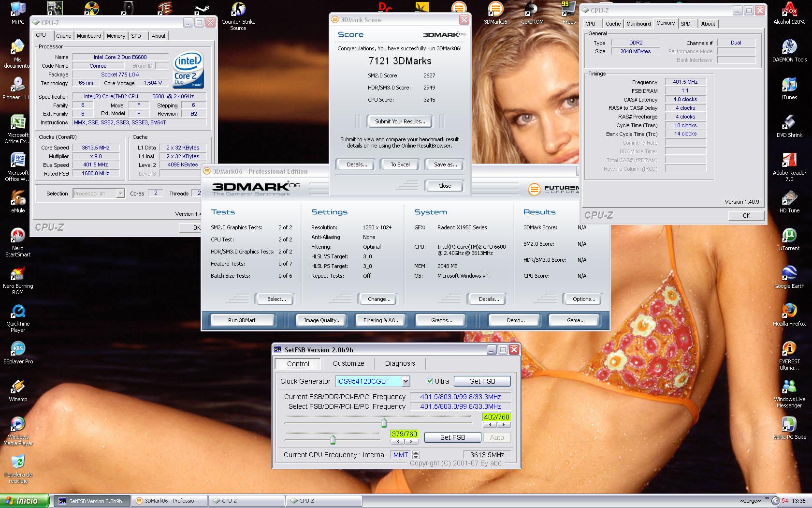This screenshot has height=508, width=812.
Task: Click Submit Your Results button
Action: pos(400,121)
